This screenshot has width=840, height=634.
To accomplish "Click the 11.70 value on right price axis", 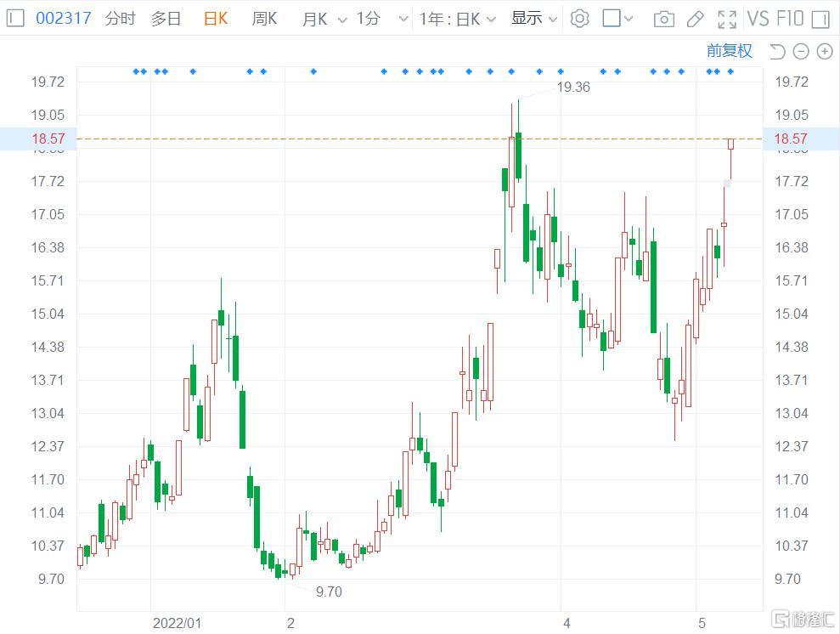I will click(x=792, y=479).
